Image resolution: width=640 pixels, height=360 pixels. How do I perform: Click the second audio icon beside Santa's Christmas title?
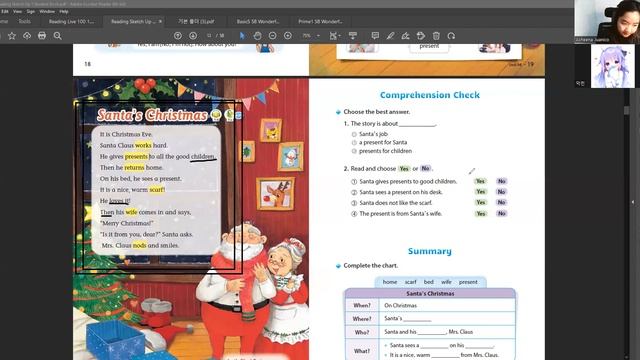coord(229,115)
